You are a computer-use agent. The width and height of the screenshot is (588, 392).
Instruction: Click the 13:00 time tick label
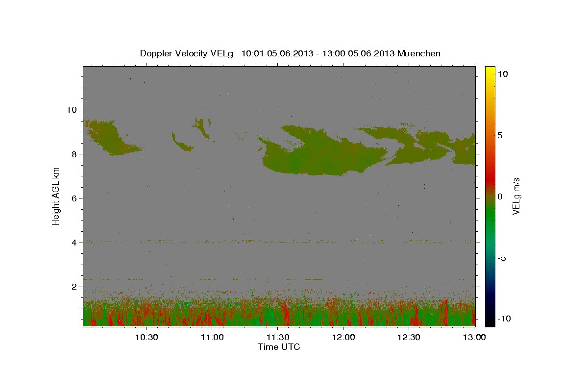(474, 338)
